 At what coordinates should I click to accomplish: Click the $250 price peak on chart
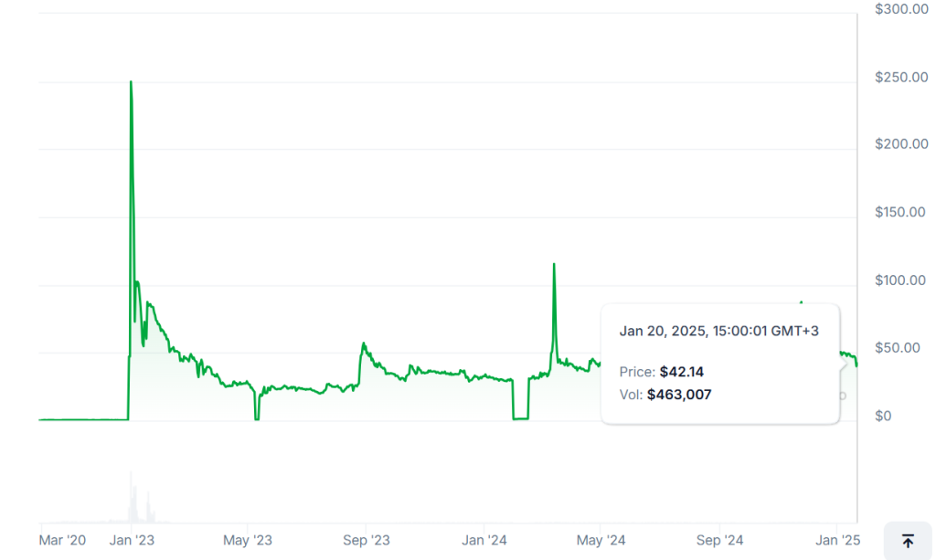[x=131, y=83]
